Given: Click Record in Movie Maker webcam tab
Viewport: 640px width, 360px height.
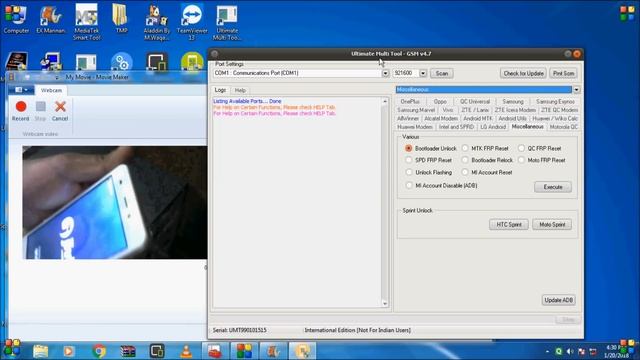Looking at the screenshot, I should (x=20, y=111).
